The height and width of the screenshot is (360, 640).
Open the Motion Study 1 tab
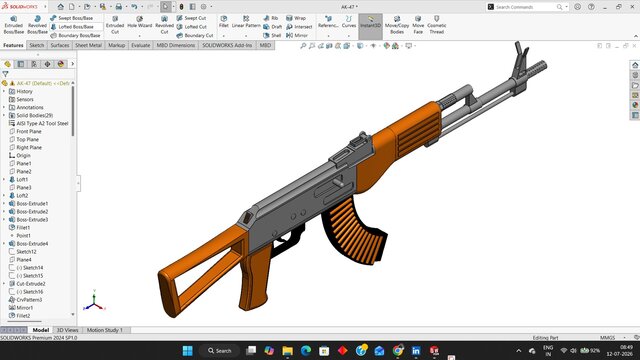click(x=104, y=330)
